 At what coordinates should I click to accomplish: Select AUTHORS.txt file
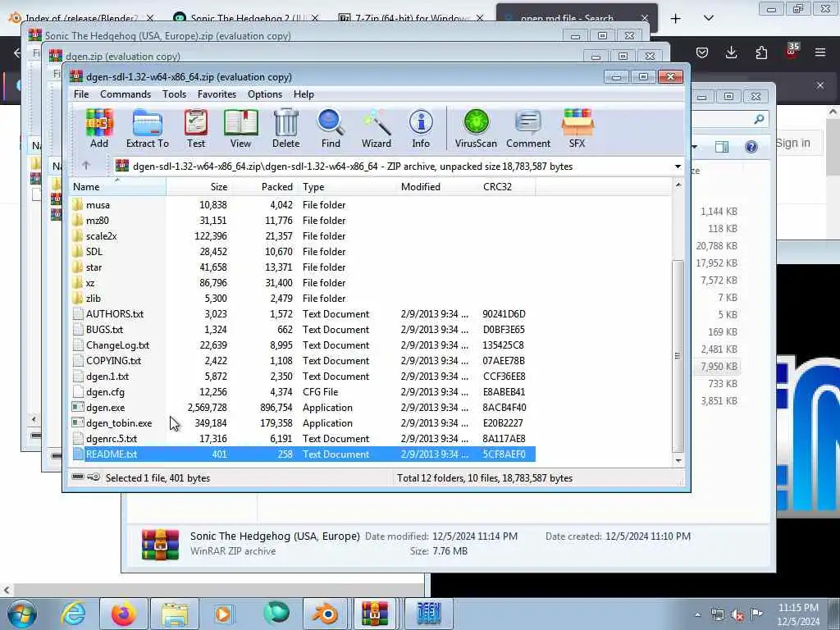tap(115, 314)
